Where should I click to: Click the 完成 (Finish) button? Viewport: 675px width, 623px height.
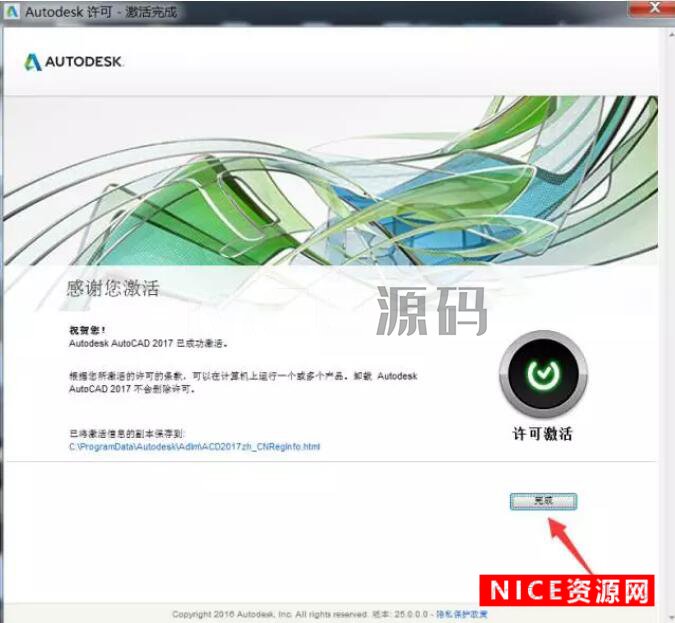pos(543,501)
